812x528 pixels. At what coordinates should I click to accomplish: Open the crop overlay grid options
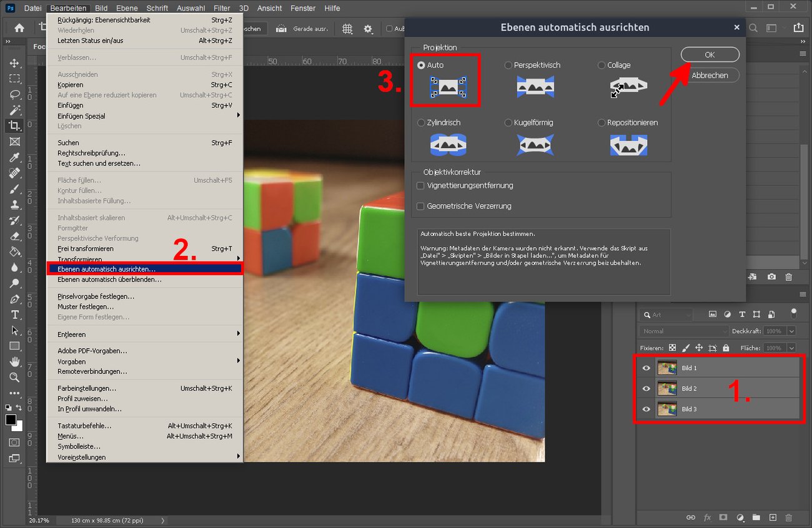click(347, 29)
